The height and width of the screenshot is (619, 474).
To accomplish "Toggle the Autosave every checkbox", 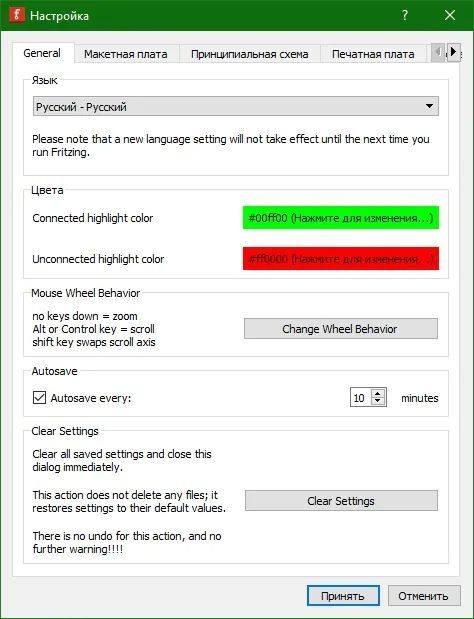I will pos(39,398).
